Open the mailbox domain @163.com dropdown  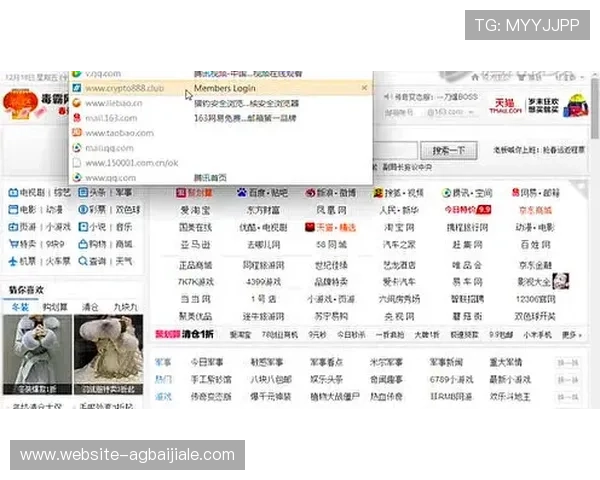[x=450, y=112]
